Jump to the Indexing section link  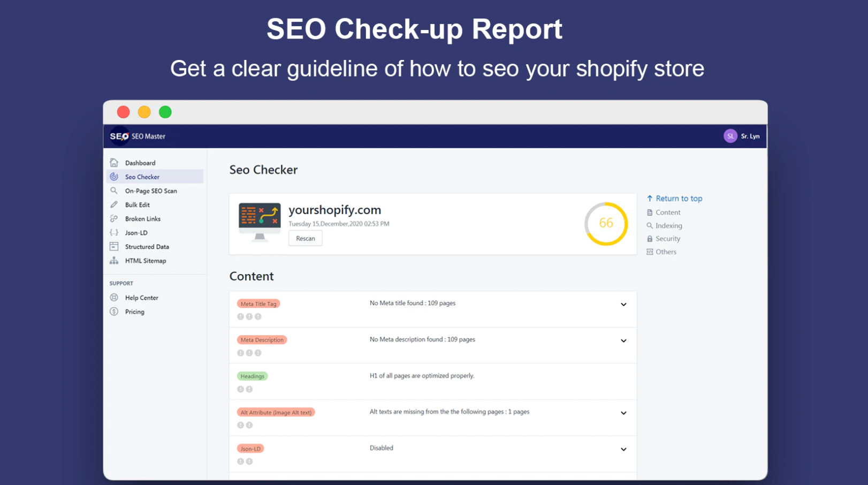tap(668, 226)
